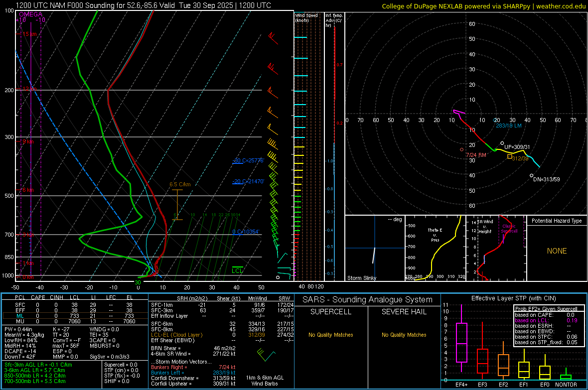Click the SUPERCELL column header

tap(331, 312)
